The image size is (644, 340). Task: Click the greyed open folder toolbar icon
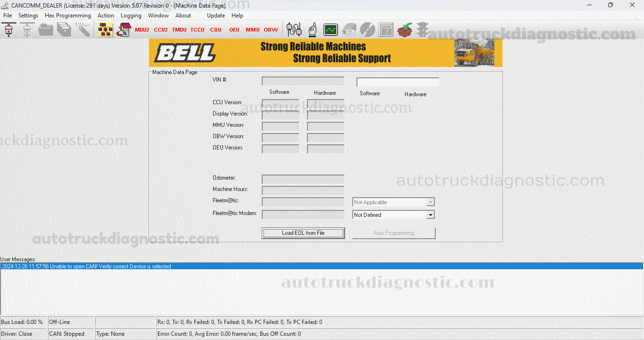(46, 30)
